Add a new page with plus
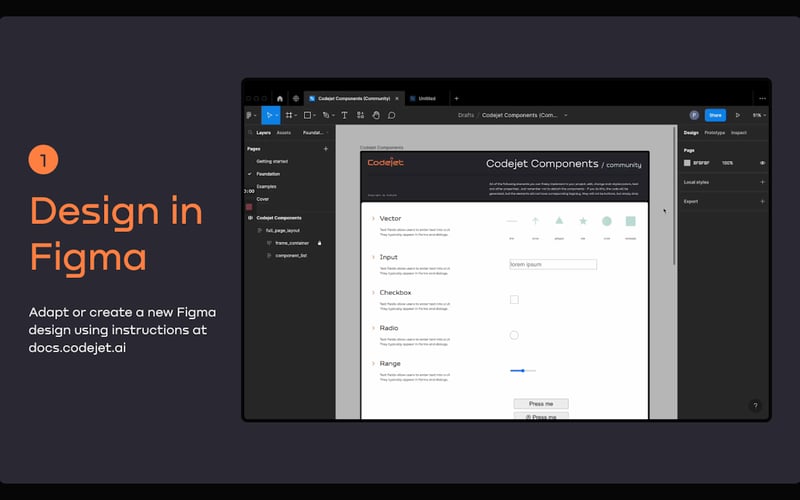This screenshot has width=800, height=500. 326,149
